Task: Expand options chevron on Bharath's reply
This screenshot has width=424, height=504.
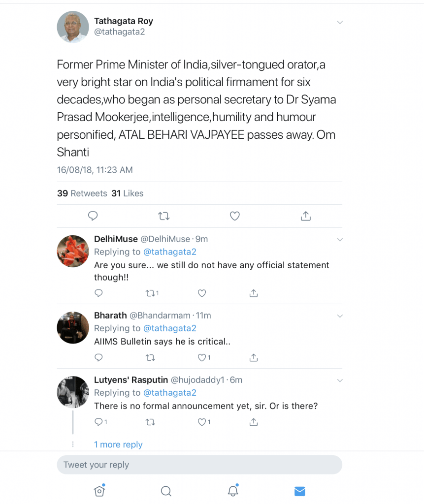Action: pos(339,316)
